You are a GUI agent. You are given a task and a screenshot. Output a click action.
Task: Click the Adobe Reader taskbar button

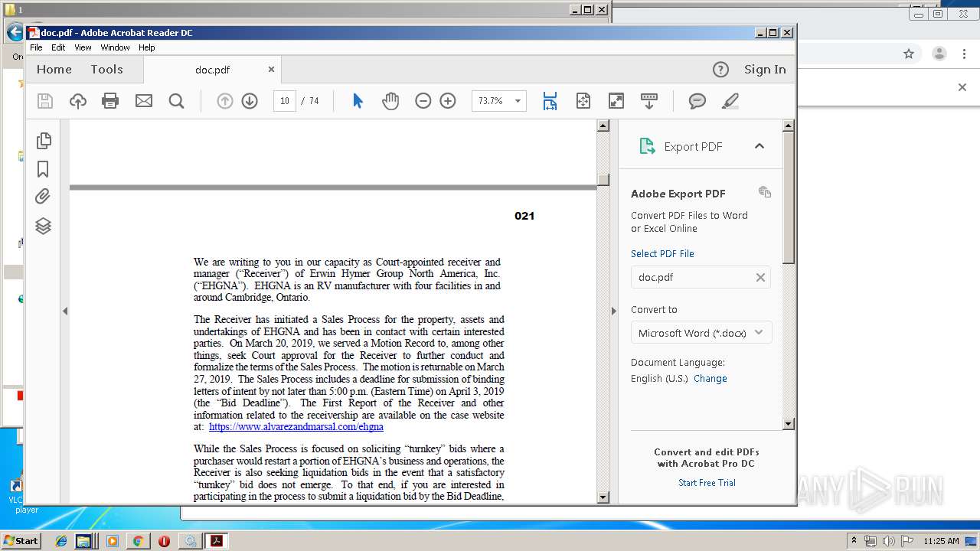[217, 541]
